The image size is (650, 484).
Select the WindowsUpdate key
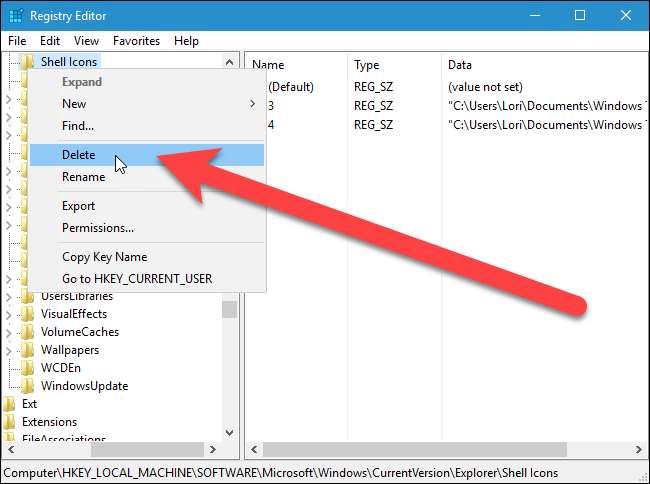84,386
